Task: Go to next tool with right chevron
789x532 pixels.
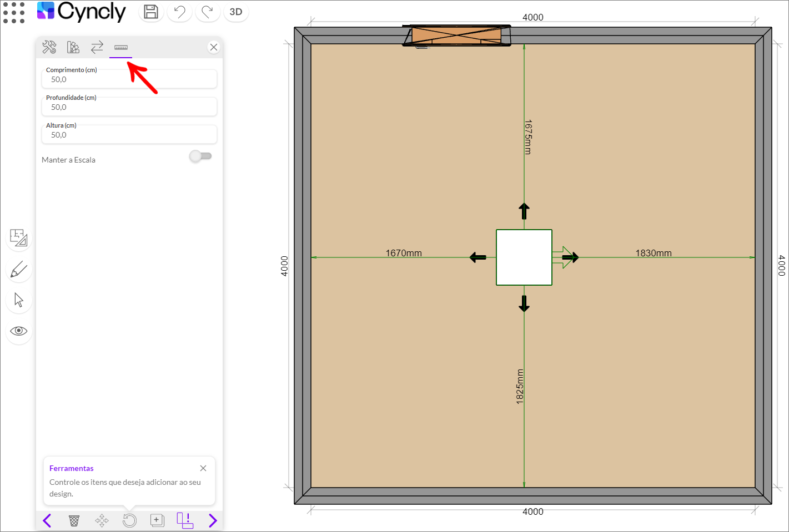Action: (x=213, y=520)
